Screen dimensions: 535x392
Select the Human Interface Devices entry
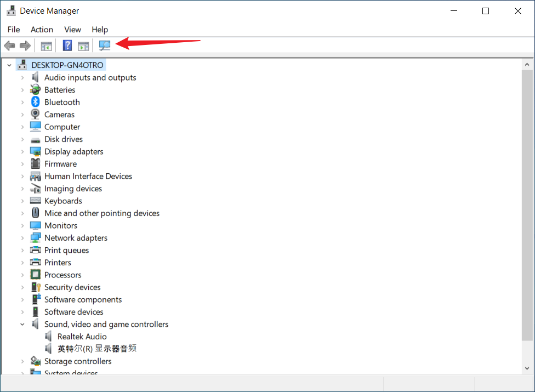click(88, 176)
